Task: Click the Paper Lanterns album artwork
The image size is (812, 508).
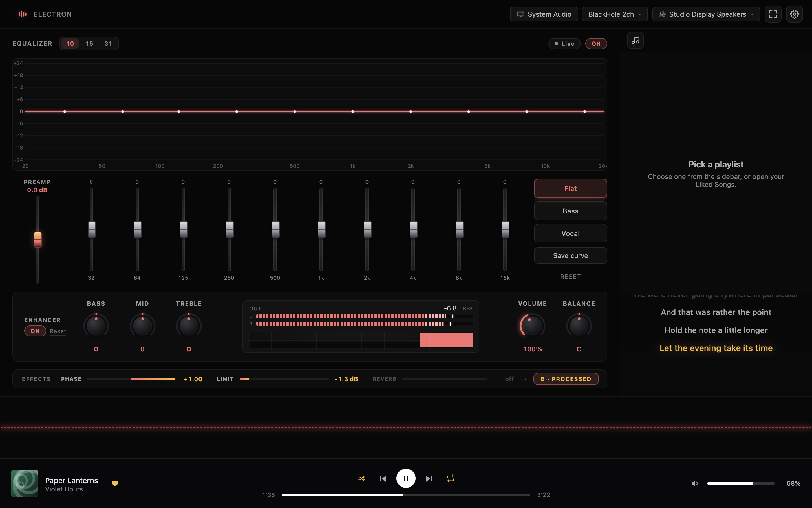Action: coord(25,483)
